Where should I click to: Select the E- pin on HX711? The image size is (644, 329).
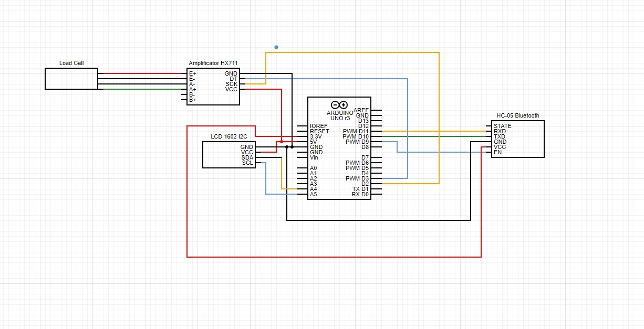[x=192, y=79]
